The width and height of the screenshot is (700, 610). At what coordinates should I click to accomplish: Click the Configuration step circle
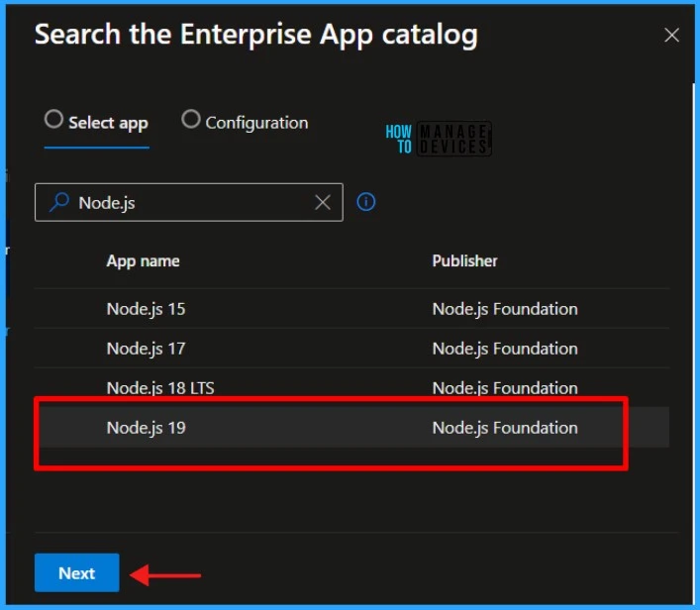(191, 119)
